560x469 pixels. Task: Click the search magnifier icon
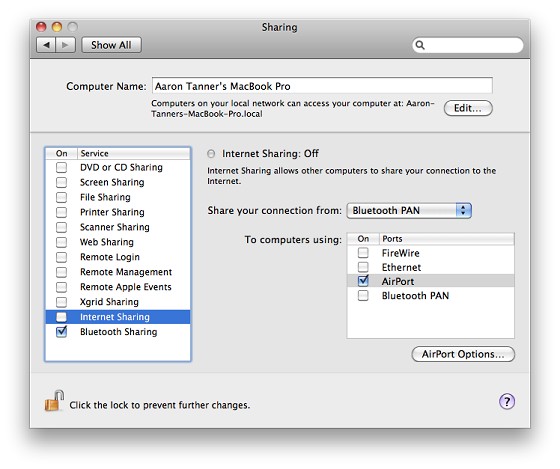pyautogui.click(x=420, y=45)
